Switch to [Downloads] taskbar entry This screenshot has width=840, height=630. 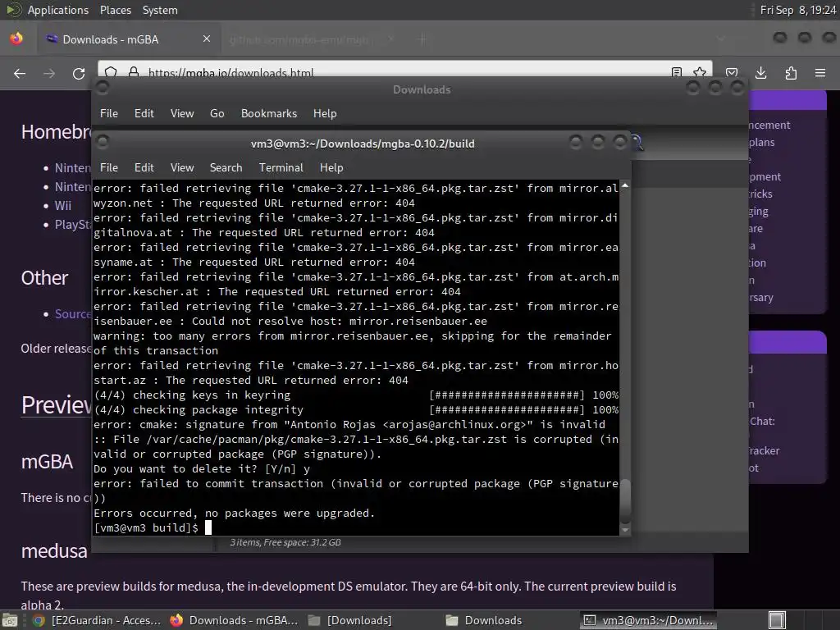pyautogui.click(x=351, y=620)
